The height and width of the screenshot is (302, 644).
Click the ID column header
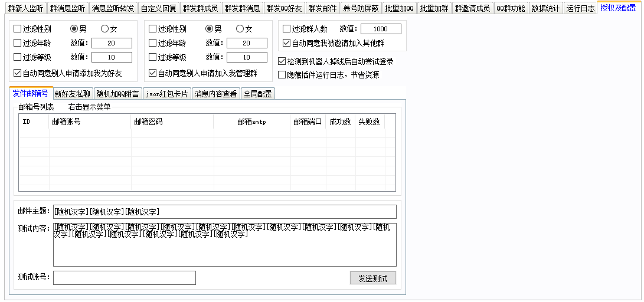pos(34,122)
